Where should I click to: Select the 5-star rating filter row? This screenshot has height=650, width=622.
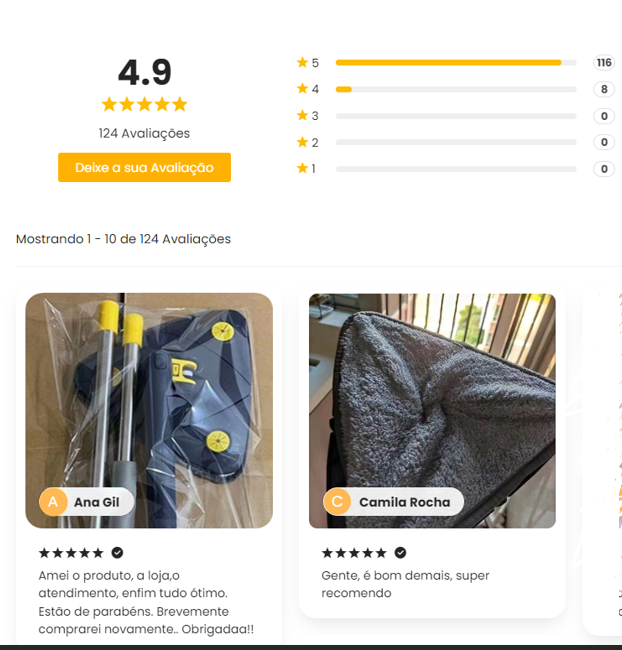(x=455, y=63)
